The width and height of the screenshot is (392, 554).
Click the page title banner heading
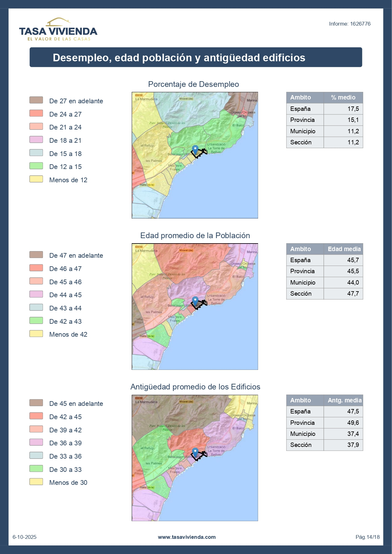coord(179,58)
